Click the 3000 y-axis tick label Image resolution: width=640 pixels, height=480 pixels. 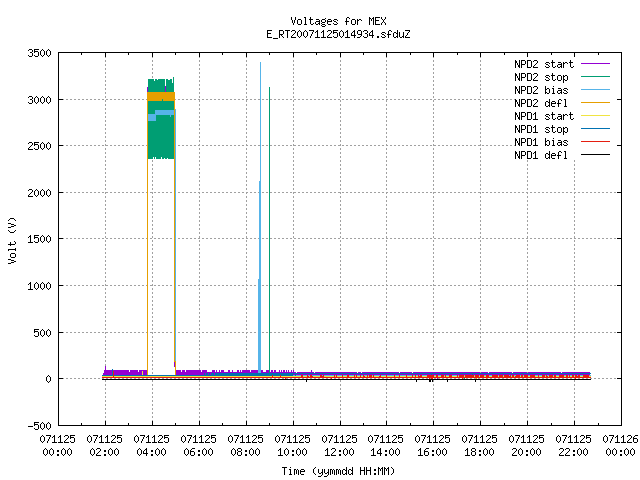(x=39, y=100)
